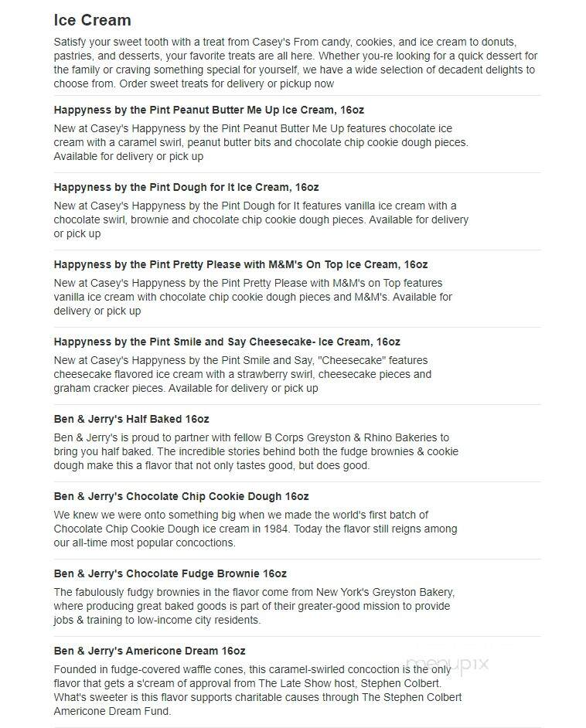This screenshot has width=586, height=728.
Task: Click the M&M's on Top description paragraph
Action: point(253,297)
